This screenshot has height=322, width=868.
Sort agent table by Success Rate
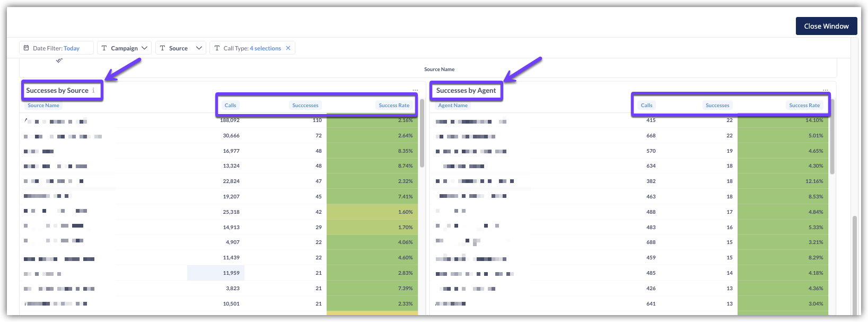804,106
